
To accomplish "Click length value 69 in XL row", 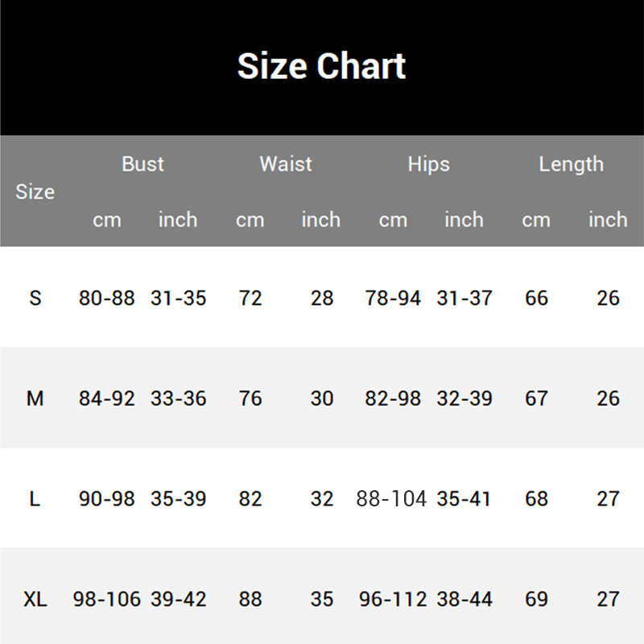I will [x=536, y=600].
